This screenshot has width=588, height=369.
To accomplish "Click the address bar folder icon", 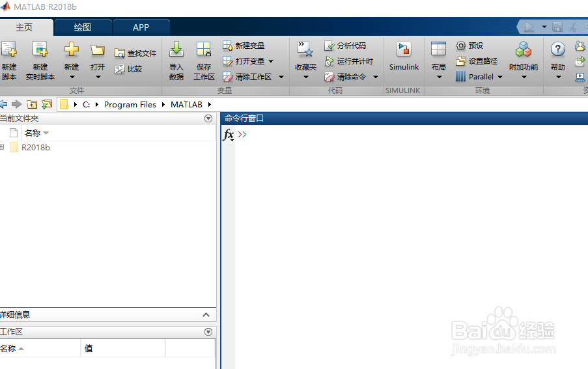I will click(64, 104).
